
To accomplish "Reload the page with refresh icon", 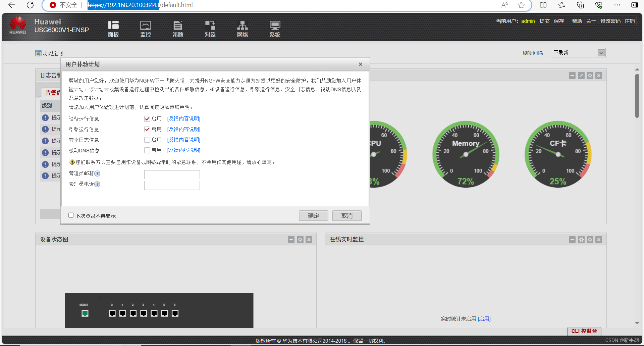I will click(x=30, y=5).
